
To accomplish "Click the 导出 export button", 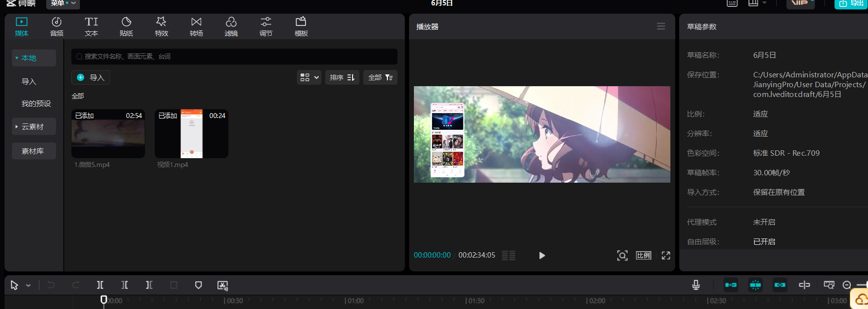I will [x=851, y=3].
